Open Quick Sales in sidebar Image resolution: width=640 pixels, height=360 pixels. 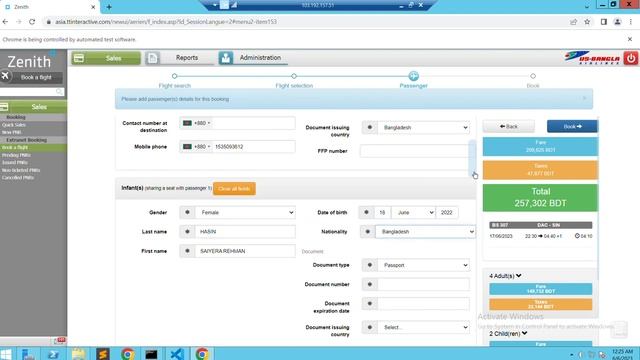(14, 125)
